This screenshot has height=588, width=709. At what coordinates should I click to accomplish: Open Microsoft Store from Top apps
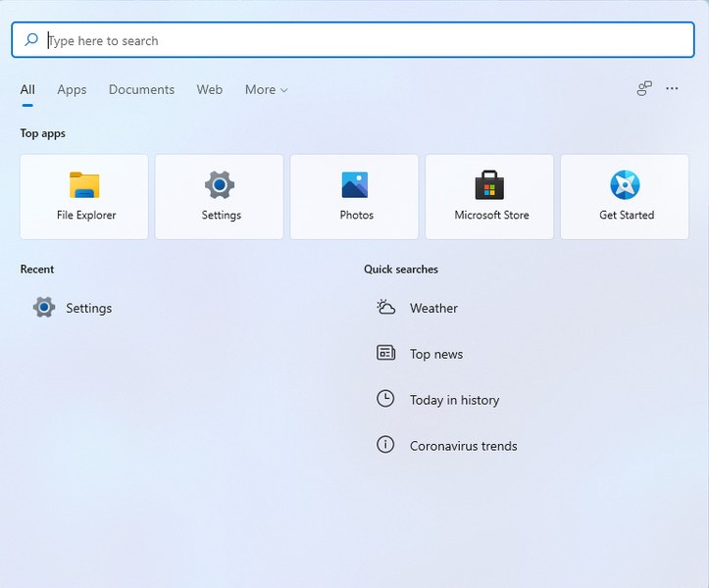[489, 197]
